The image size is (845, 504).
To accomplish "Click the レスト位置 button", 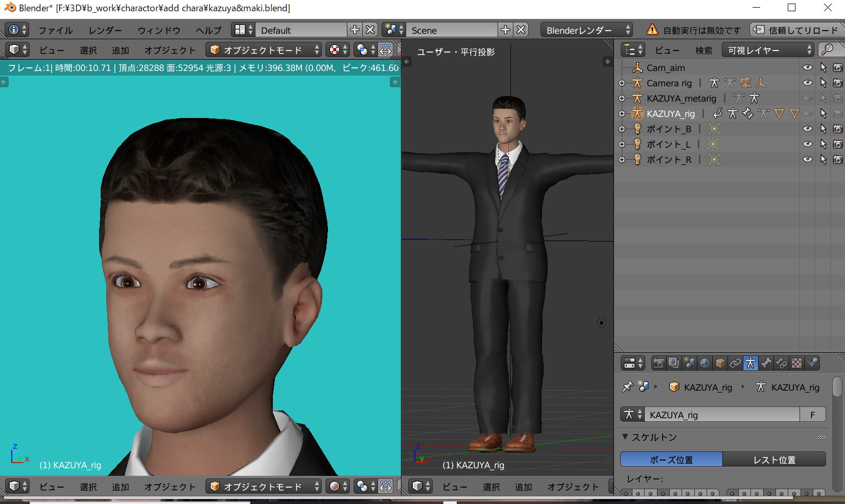I will pyautogui.click(x=774, y=460).
